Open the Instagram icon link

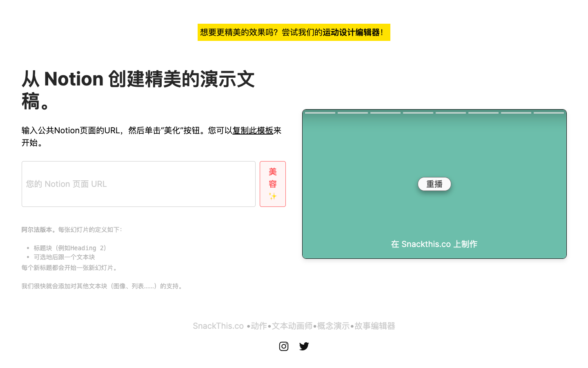click(x=284, y=346)
